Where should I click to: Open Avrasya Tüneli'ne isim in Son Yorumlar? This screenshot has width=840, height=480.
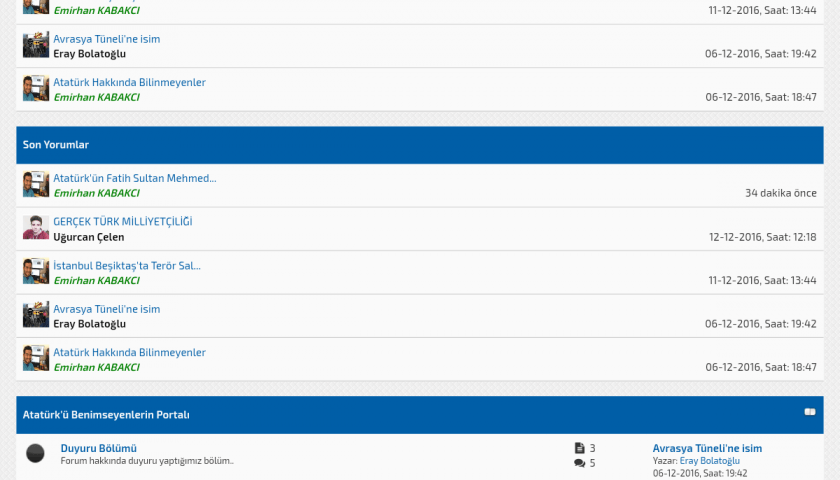(x=106, y=309)
